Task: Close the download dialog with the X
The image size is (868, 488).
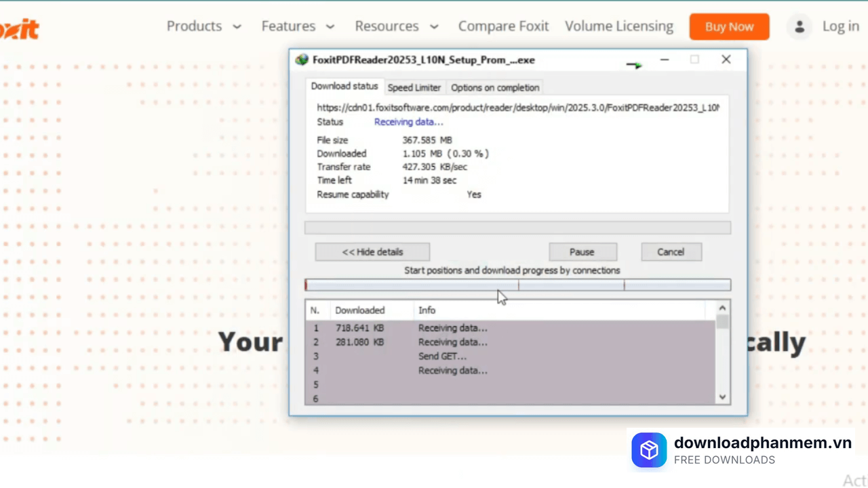Action: 726,60
